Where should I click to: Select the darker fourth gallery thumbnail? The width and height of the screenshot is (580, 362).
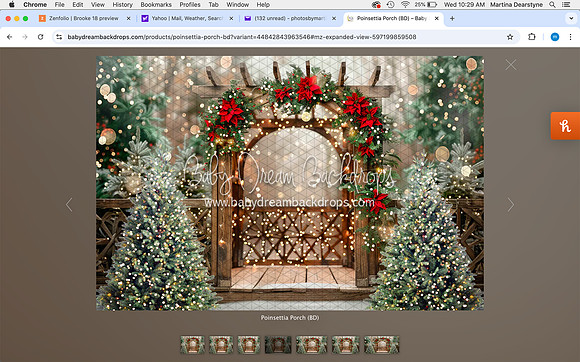pyautogui.click(x=278, y=345)
